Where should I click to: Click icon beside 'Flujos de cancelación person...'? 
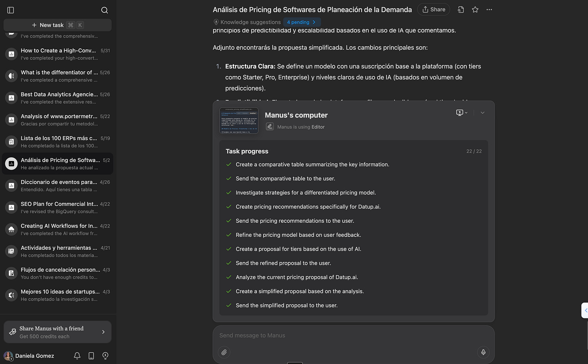pyautogui.click(x=11, y=273)
